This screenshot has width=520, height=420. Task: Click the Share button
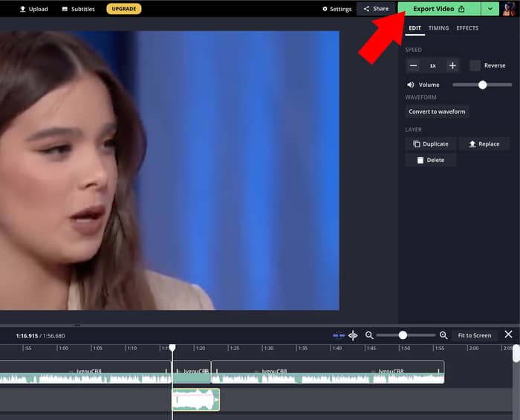376,9
